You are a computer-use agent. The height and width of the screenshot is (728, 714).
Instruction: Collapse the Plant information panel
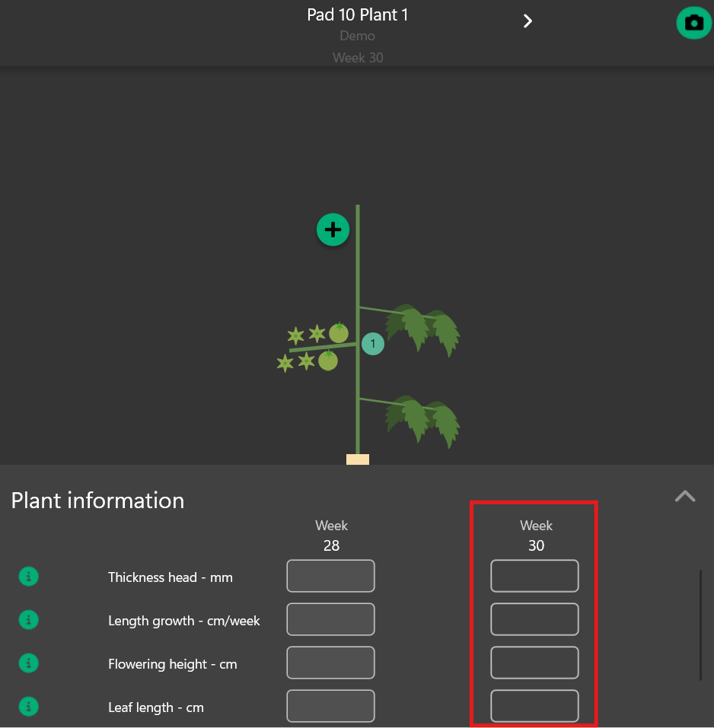click(x=685, y=496)
